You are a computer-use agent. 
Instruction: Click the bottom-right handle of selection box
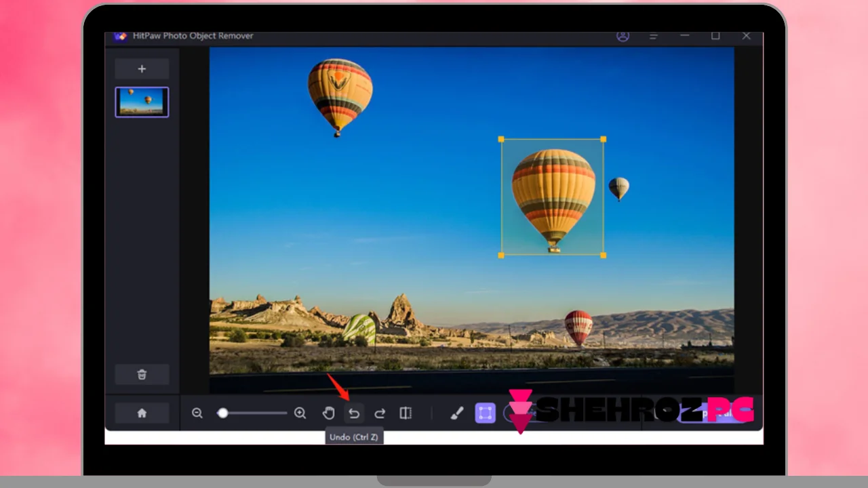tap(604, 255)
